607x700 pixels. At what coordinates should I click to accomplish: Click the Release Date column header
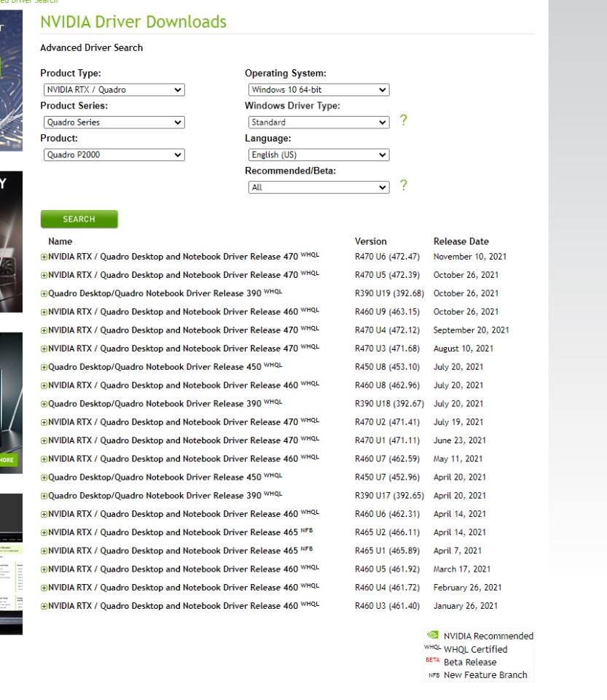[461, 241]
